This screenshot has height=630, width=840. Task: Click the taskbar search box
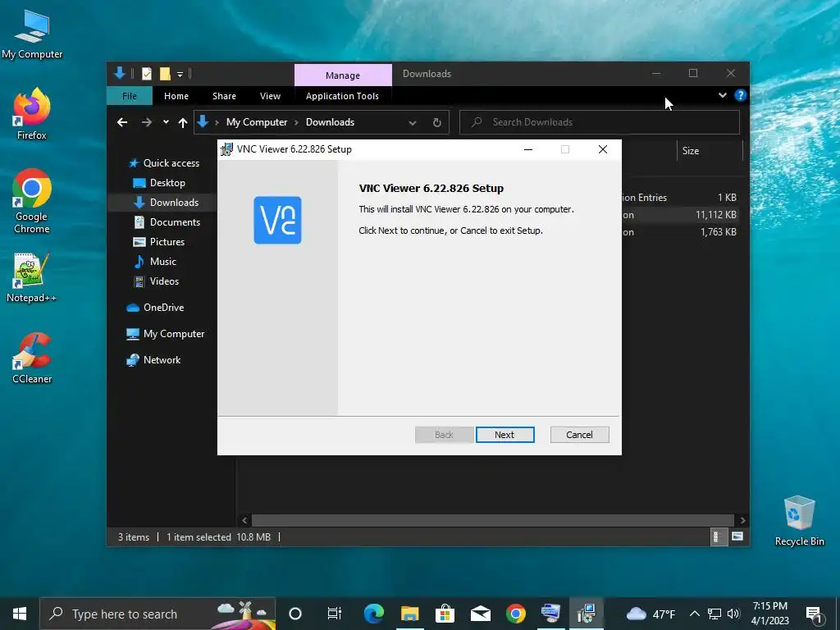pyautogui.click(x=158, y=614)
